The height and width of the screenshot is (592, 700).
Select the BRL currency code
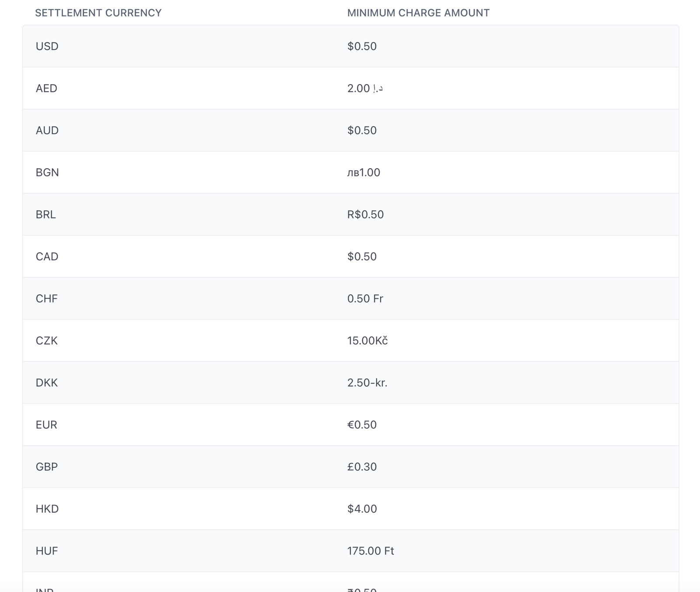[x=45, y=215]
